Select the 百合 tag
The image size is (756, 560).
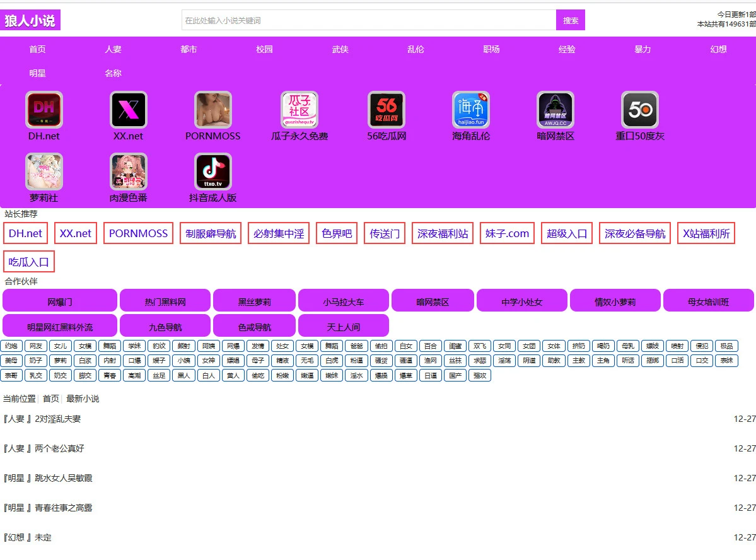coord(431,346)
